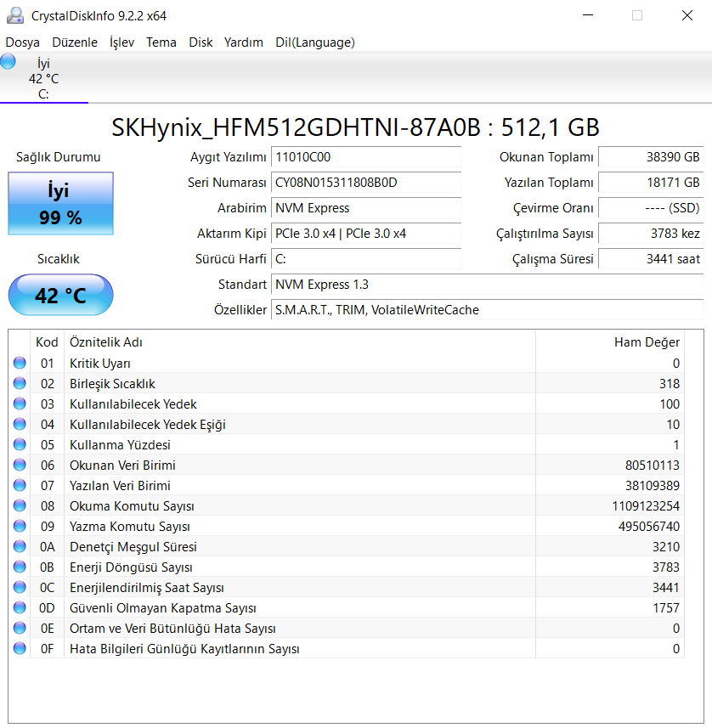712x728 pixels.
Task: Open the İşlev menu
Action: coord(121,42)
